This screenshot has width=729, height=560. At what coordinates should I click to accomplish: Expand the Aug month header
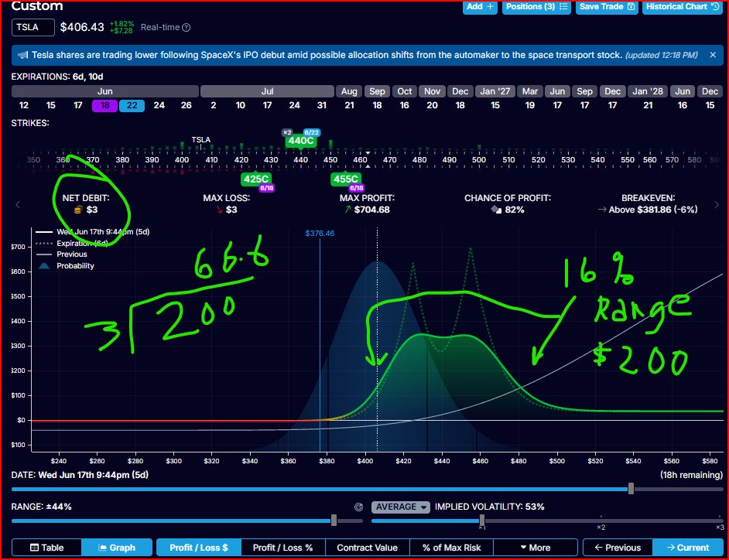(x=349, y=91)
